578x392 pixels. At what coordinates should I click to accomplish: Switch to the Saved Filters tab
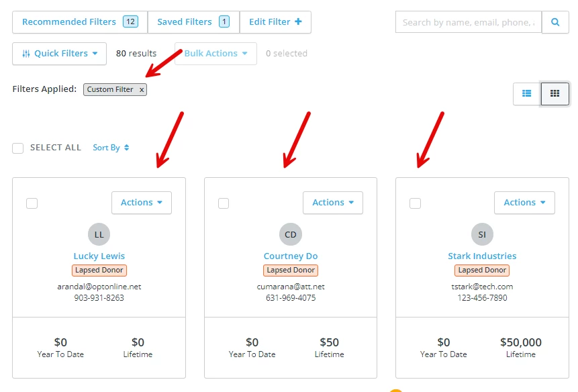pos(193,21)
